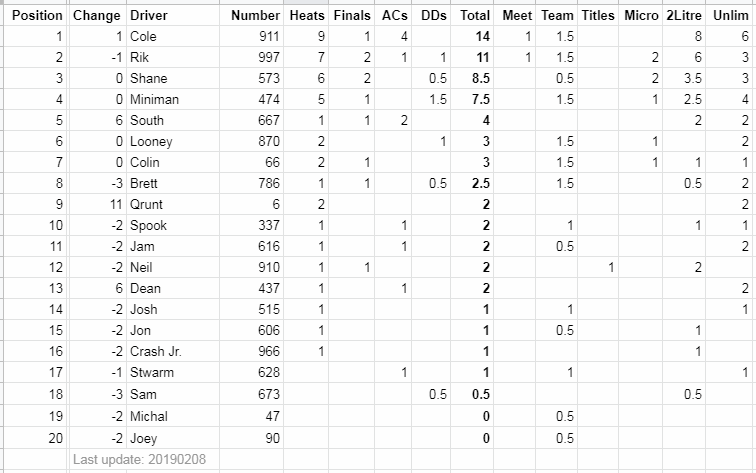Select the driver cell Miniman

click(x=156, y=99)
